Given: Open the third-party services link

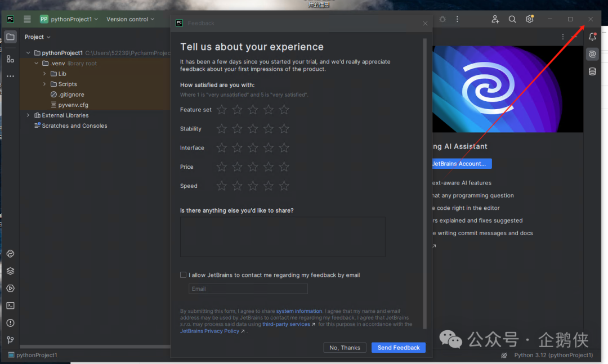Looking at the screenshot, I should (286, 324).
